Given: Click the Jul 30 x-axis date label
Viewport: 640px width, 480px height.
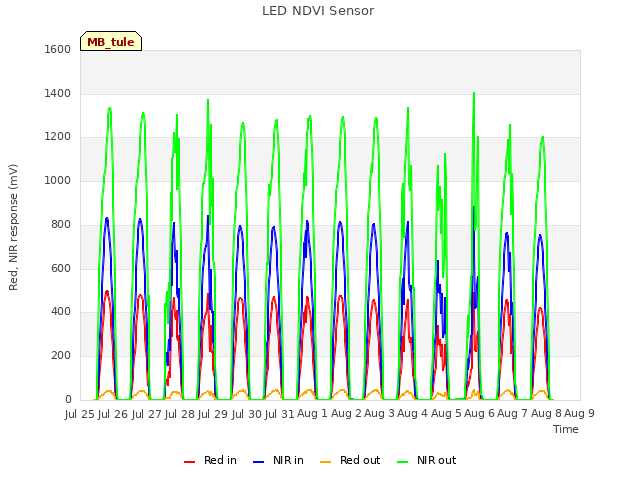Looking at the screenshot, I should point(246,414).
